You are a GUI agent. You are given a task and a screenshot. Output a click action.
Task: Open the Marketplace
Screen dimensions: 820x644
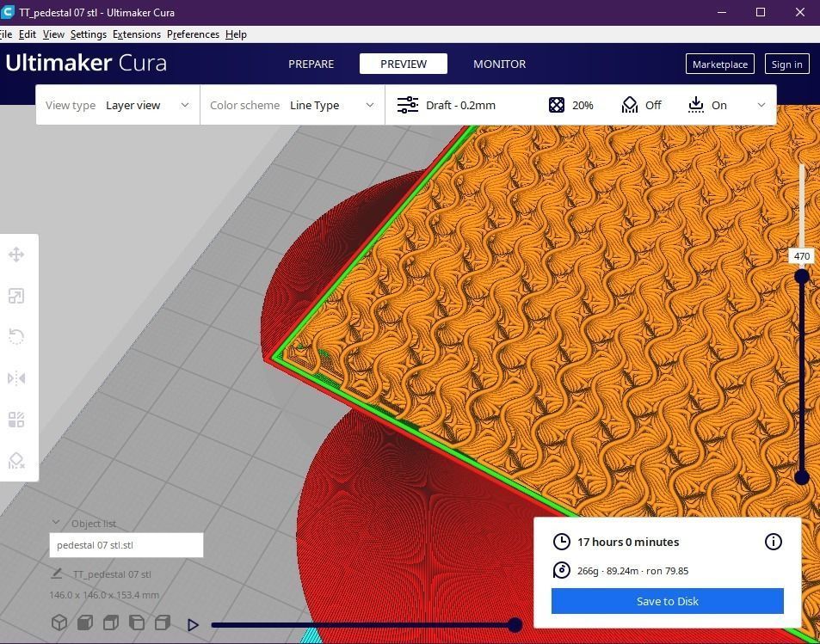pos(719,64)
